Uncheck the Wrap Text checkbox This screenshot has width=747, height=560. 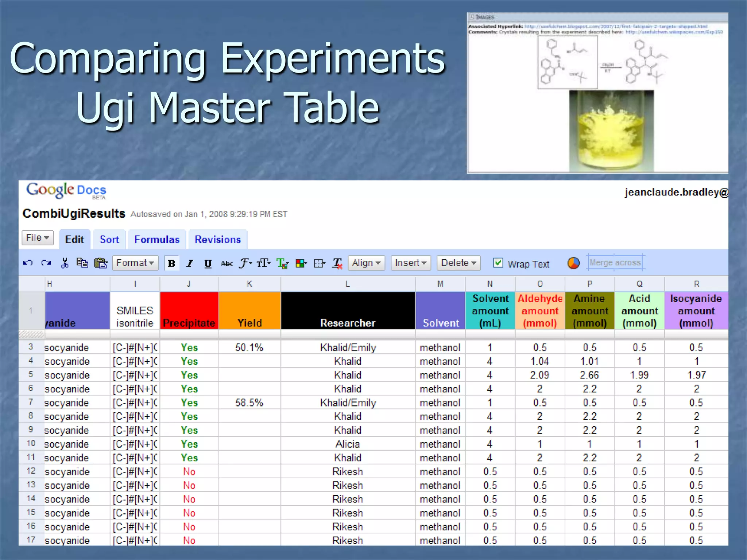tap(498, 263)
